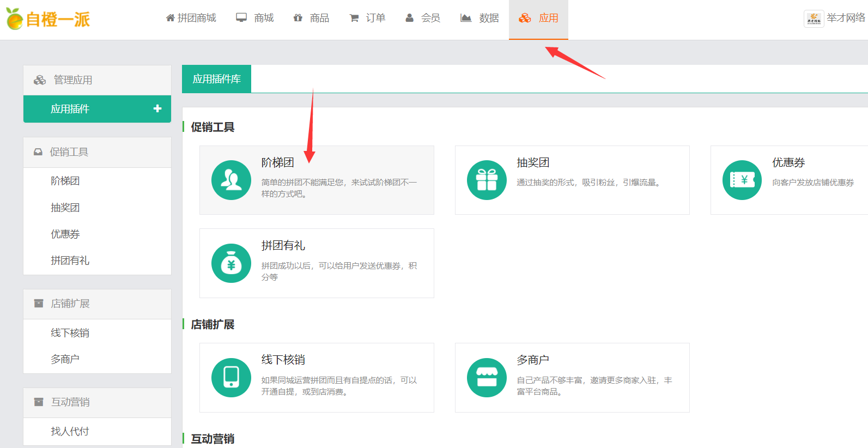The image size is (868, 448).
Task: Click the 举才网络 account avatar
Action: (x=814, y=18)
